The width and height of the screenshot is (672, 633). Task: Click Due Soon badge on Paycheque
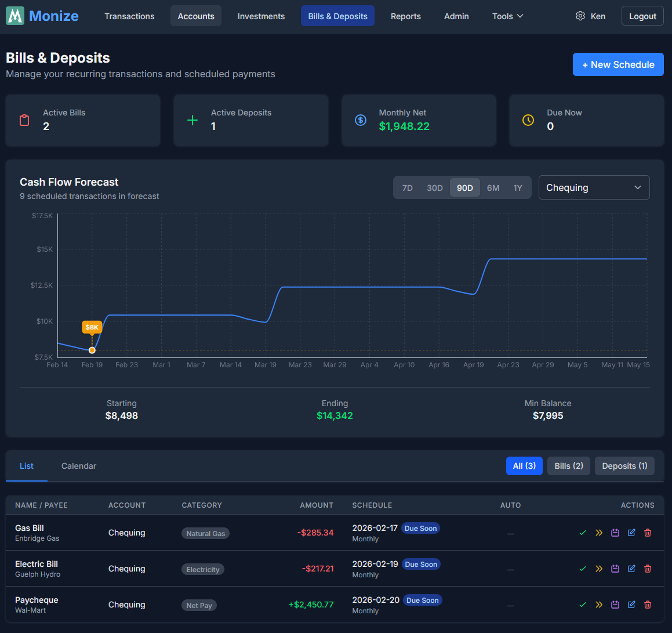click(x=422, y=601)
